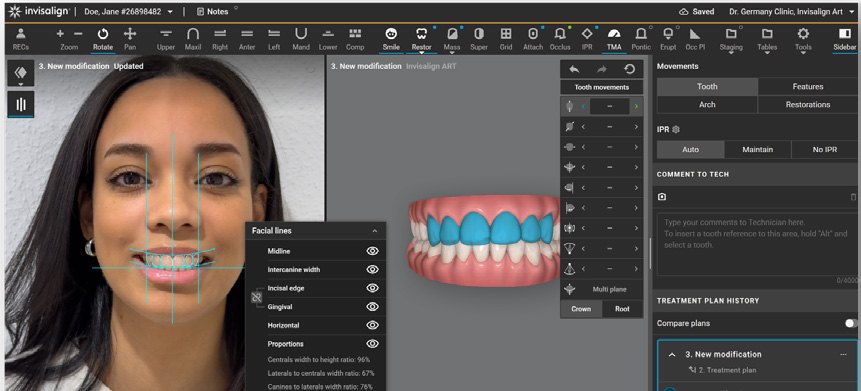Collapse the Facial lines panel
Image resolution: width=861 pixels, height=391 pixels.
tap(375, 231)
